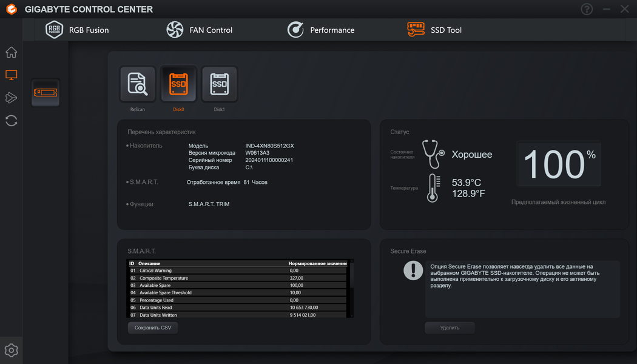This screenshot has height=364, width=637.
Task: Select the Percentage Used row
Action: (238, 300)
